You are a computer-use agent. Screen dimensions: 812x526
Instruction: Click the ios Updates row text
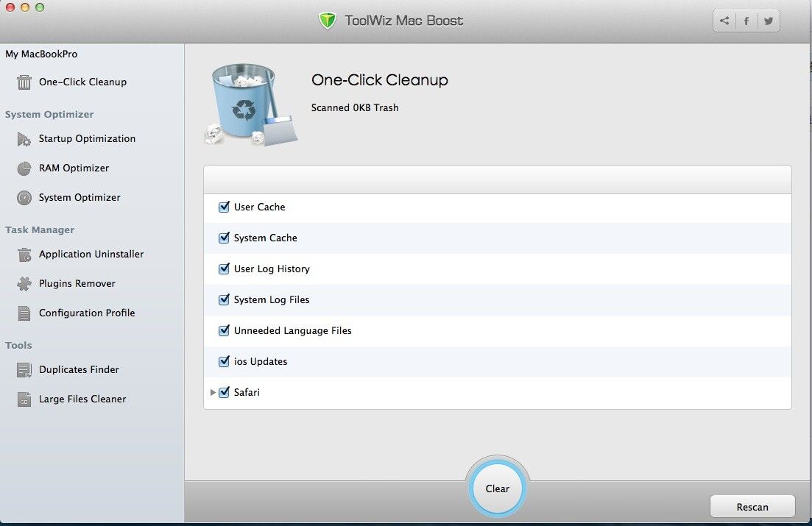point(261,361)
